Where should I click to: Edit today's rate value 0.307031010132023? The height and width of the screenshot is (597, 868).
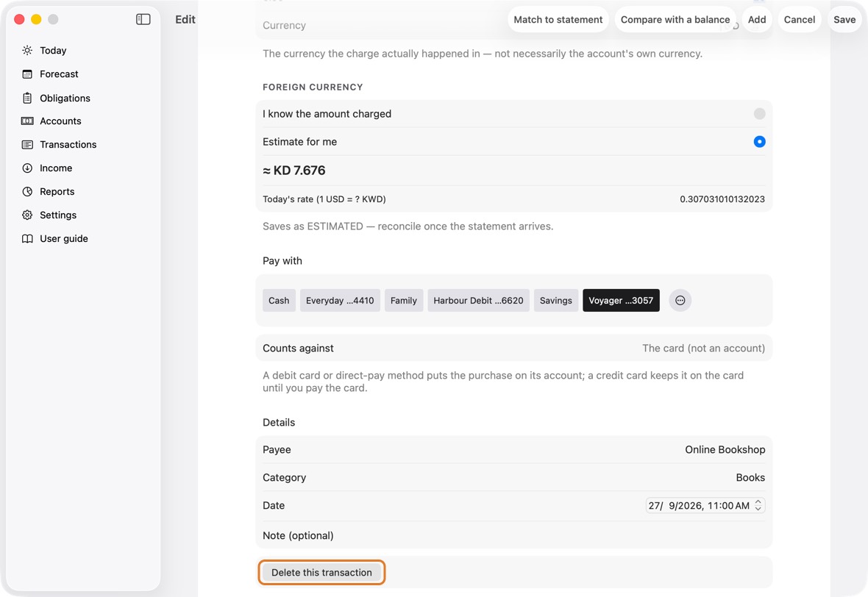pos(722,199)
